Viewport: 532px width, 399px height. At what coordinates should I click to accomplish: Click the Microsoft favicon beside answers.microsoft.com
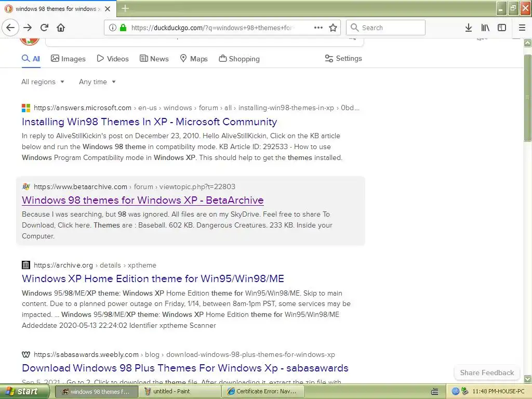[x=26, y=108]
